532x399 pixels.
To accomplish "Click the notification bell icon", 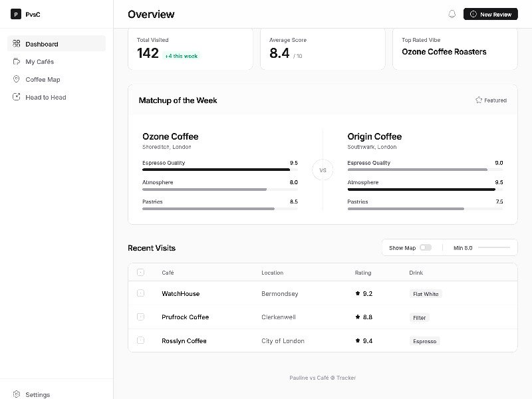I will pos(452,14).
